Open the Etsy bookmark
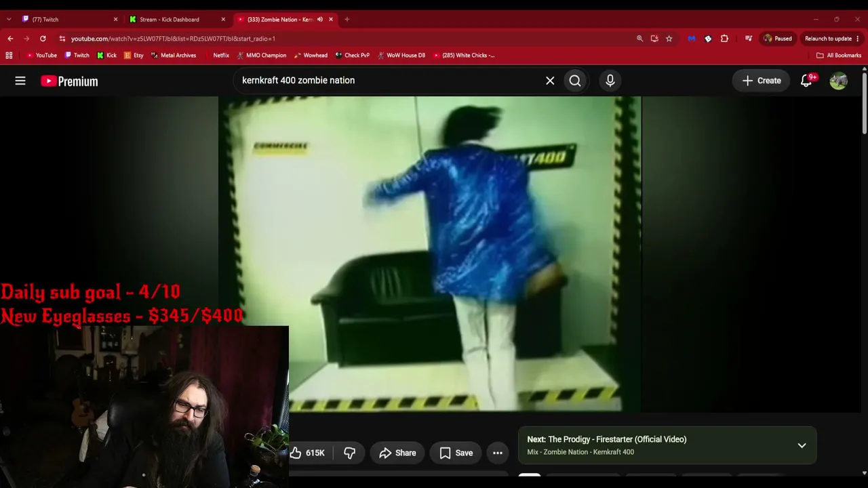The height and width of the screenshot is (488, 868). [x=134, y=56]
